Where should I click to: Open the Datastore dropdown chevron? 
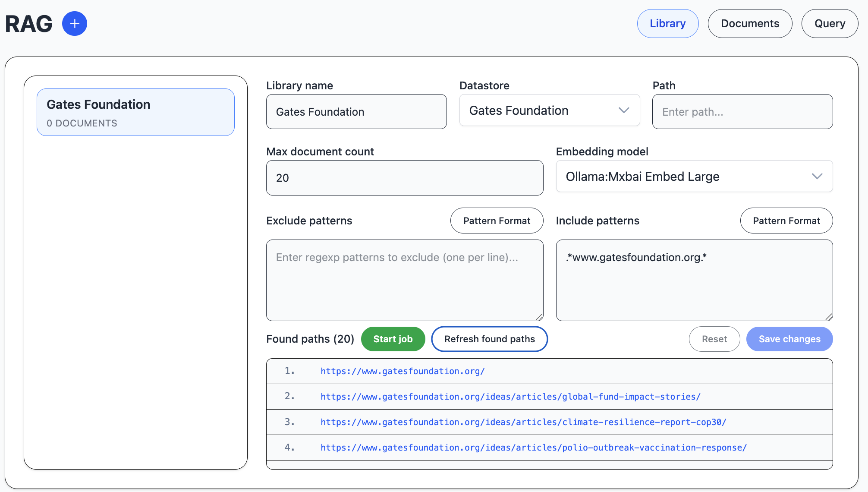[623, 110]
